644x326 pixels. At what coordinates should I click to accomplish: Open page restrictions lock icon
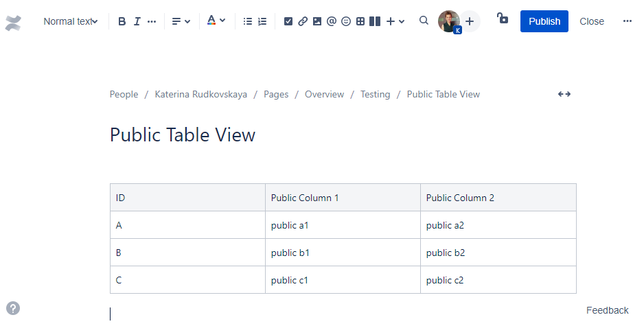pyautogui.click(x=503, y=19)
